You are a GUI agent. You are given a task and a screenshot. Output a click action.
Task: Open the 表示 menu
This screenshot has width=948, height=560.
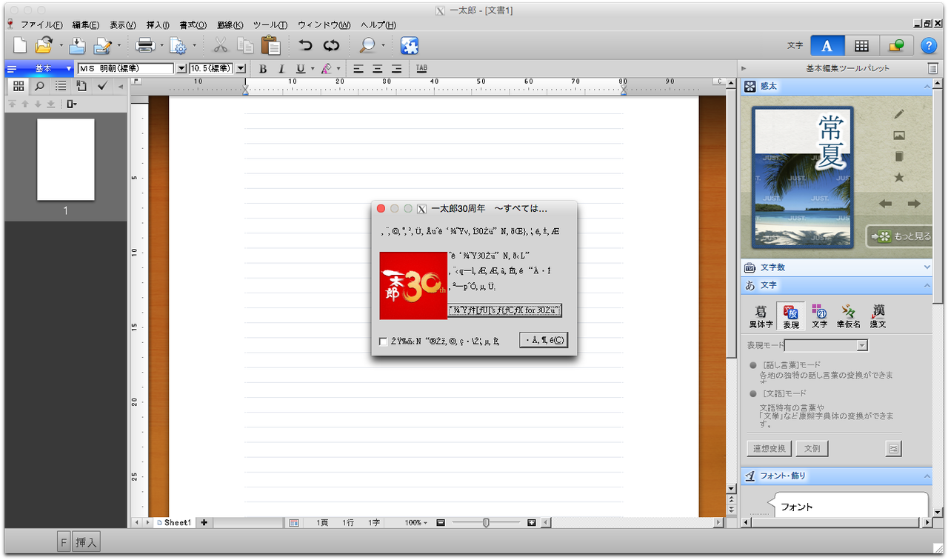pyautogui.click(x=123, y=25)
